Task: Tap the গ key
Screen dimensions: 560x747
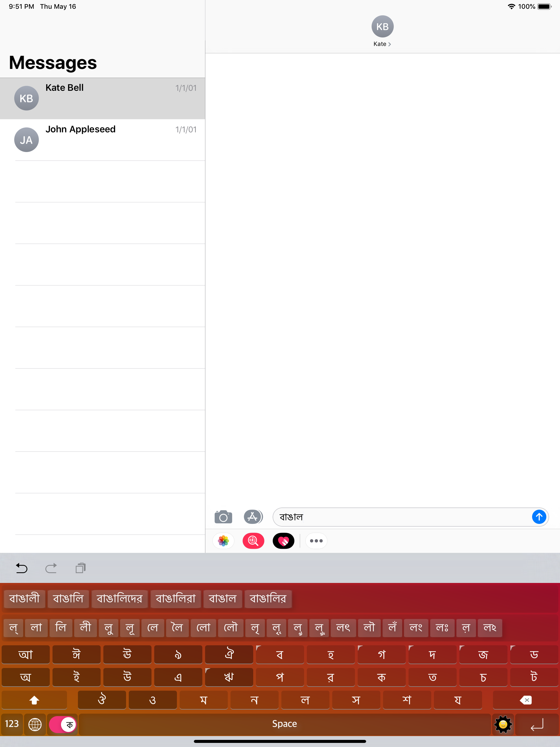Action: coord(382,655)
